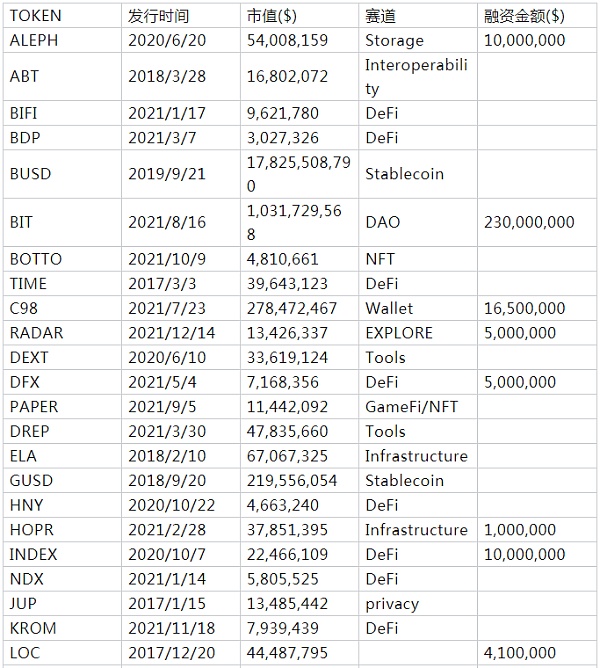Click the 230,000,000 funding amount cell

click(x=528, y=222)
